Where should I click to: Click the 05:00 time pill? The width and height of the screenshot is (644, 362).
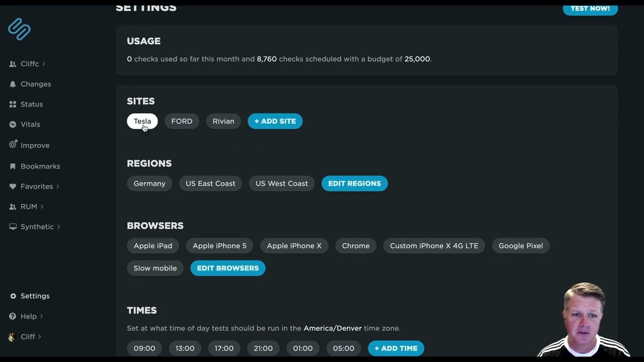[344, 348]
